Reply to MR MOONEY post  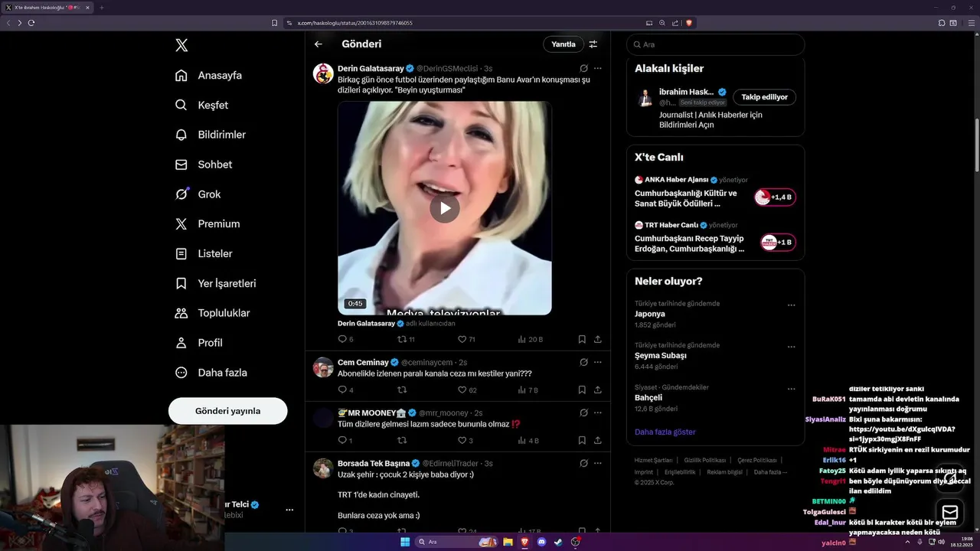point(345,441)
